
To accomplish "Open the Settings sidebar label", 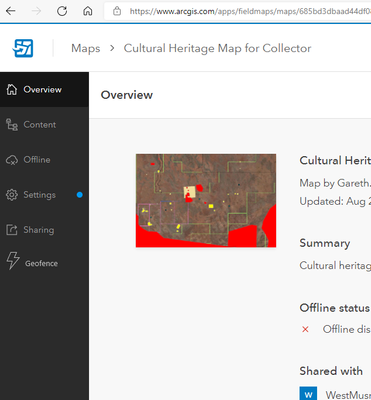I will tap(39, 195).
